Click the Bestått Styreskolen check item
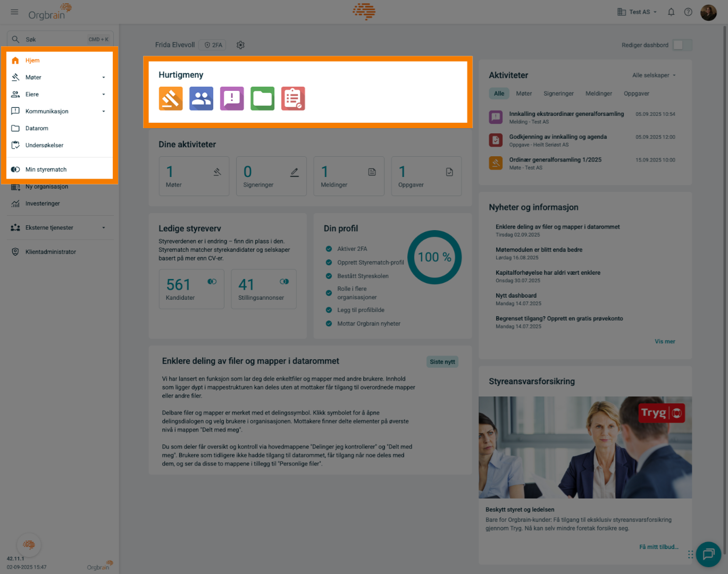 pyautogui.click(x=357, y=276)
